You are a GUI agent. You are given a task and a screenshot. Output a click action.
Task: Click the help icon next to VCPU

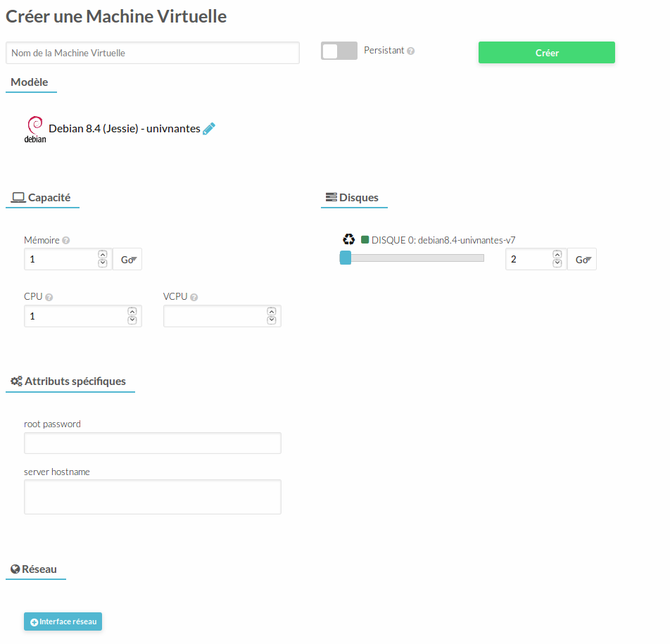click(194, 297)
